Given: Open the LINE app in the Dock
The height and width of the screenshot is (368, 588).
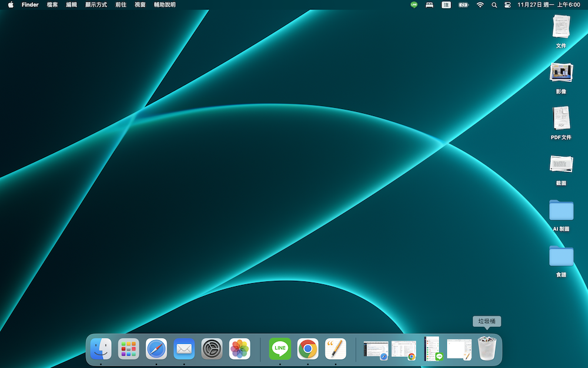Looking at the screenshot, I should (280, 349).
